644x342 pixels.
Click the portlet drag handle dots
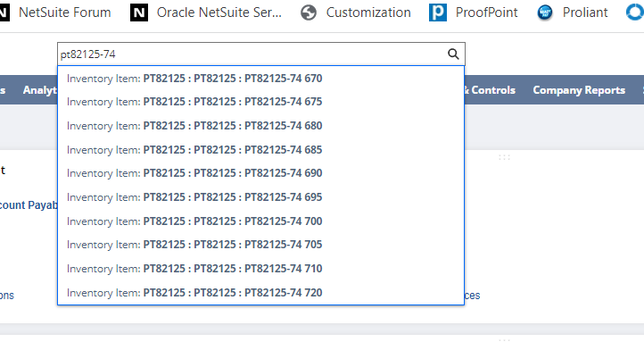[x=504, y=157]
